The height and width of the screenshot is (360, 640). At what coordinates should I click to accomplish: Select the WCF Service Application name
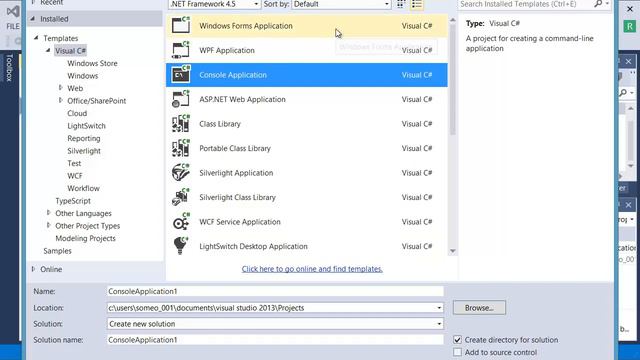[x=240, y=222]
